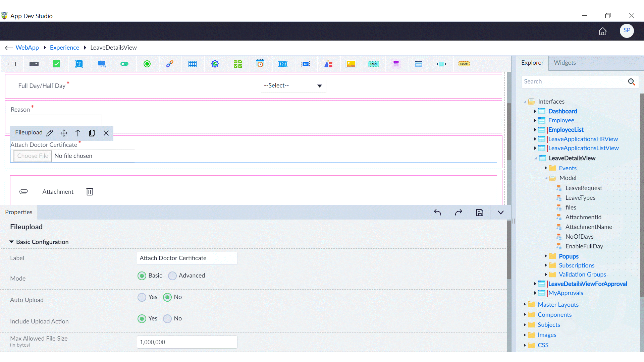
Task: Set Auto Upload to No
Action: (x=167, y=297)
